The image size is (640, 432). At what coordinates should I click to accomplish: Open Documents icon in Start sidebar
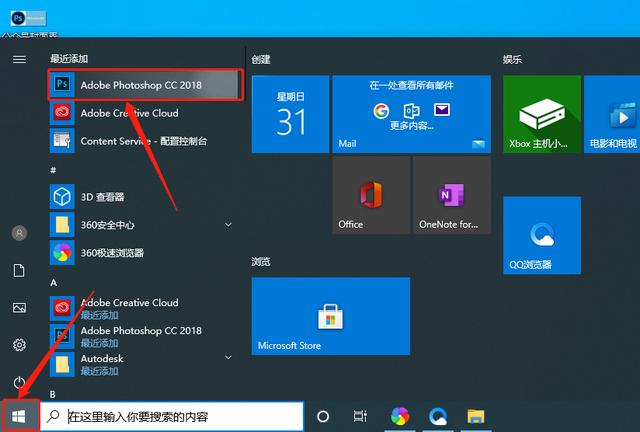pos(19,270)
